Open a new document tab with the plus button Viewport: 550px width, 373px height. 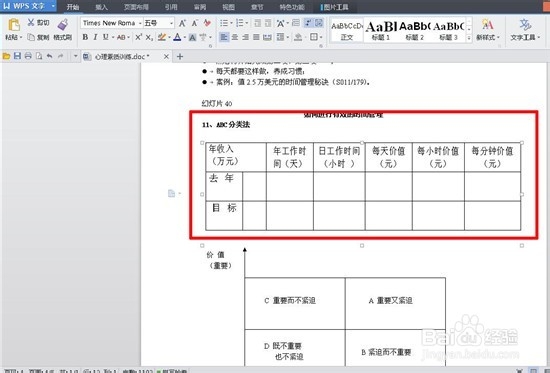(x=180, y=56)
